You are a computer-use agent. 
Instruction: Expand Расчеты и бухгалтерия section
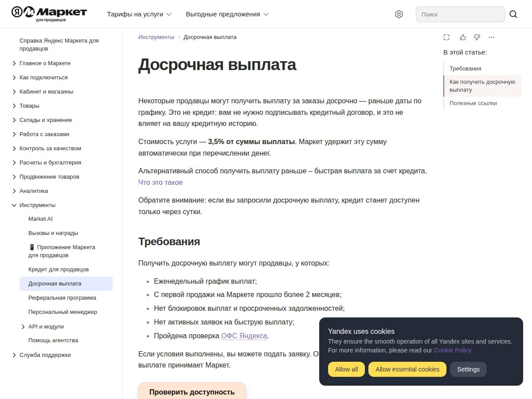(x=14, y=163)
